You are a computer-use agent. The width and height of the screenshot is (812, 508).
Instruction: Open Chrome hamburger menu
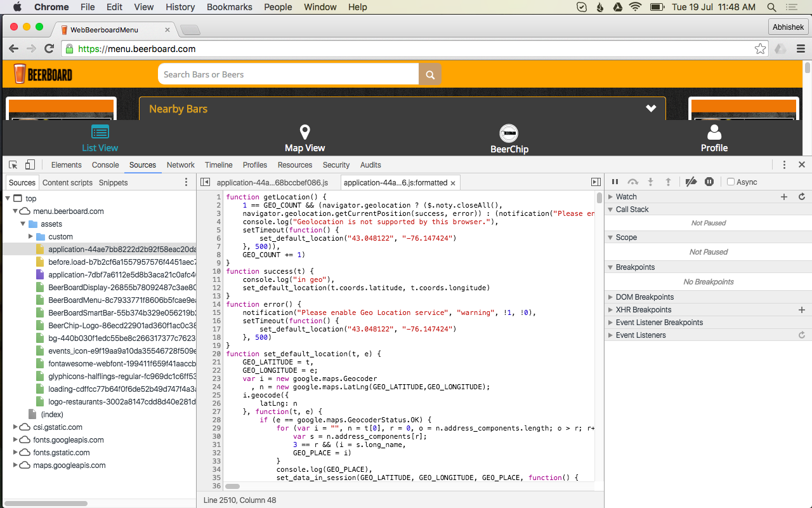(x=801, y=49)
